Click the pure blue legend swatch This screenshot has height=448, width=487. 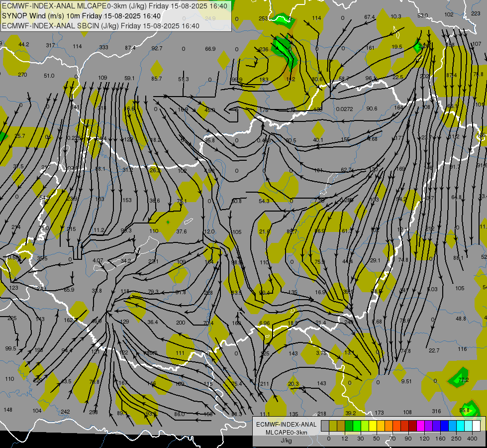444,426
